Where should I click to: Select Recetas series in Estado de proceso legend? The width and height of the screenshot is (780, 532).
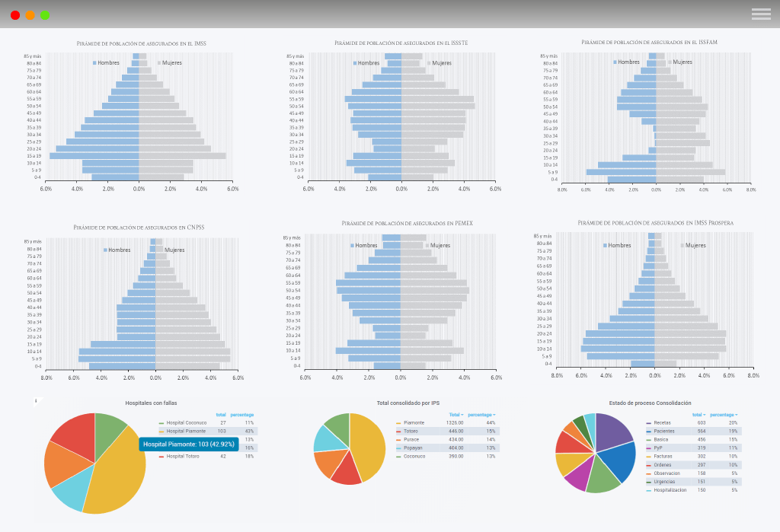coord(662,422)
